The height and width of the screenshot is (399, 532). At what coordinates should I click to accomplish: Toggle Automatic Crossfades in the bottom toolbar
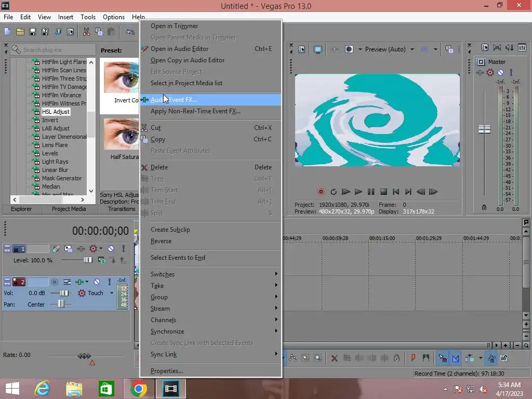click(x=455, y=358)
